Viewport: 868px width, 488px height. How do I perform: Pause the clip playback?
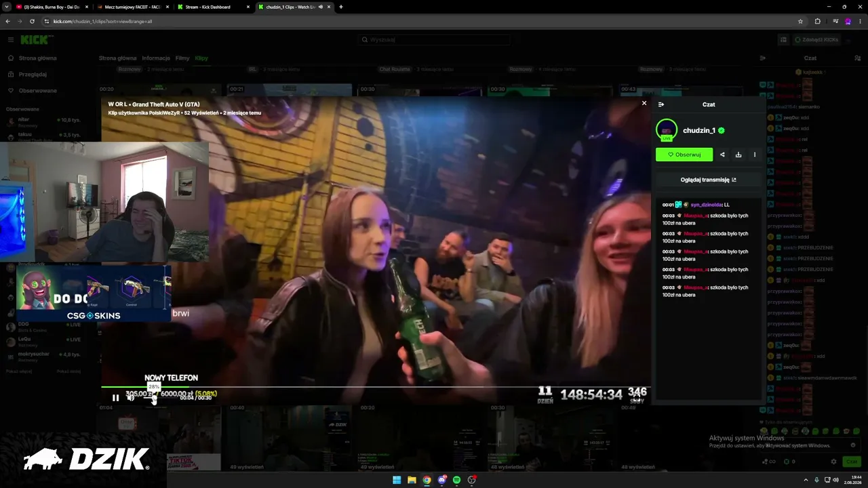tap(115, 398)
